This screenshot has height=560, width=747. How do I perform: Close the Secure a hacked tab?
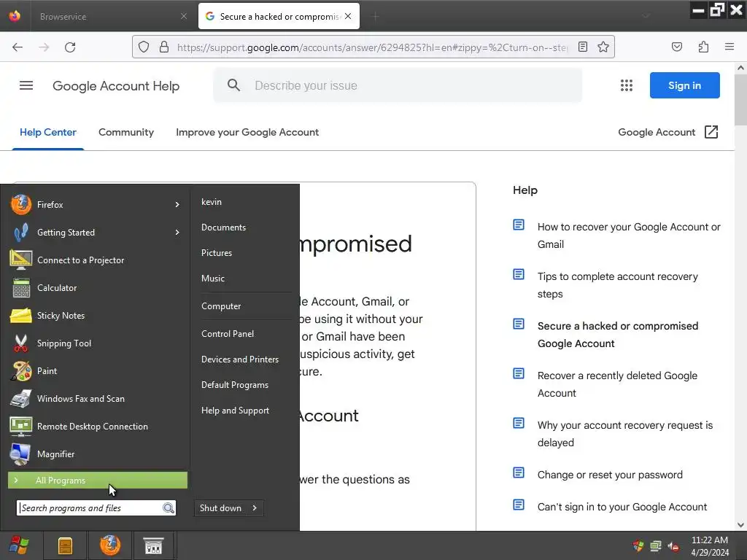click(x=348, y=16)
